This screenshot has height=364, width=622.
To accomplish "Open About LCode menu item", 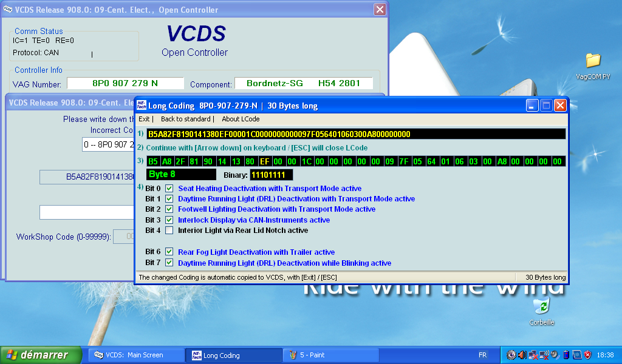I will pos(241,119).
